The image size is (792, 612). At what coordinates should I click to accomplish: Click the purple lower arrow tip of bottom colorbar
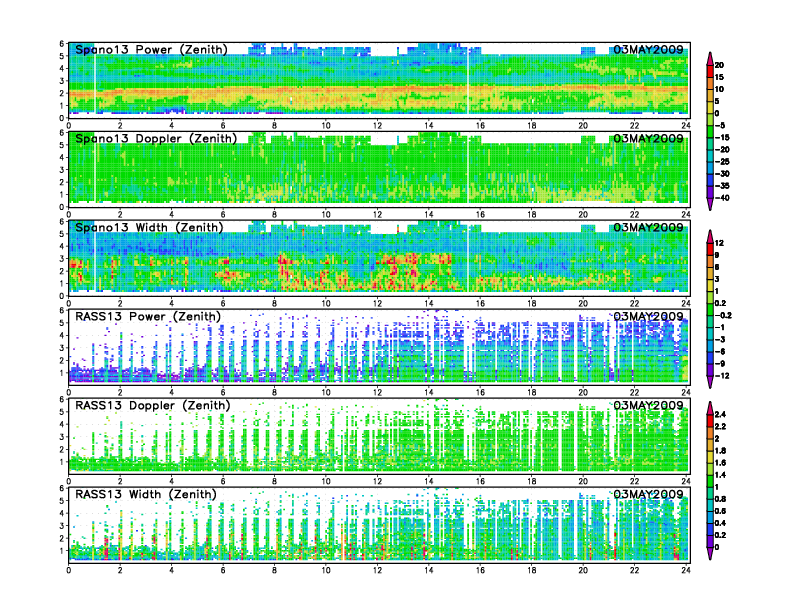click(x=710, y=554)
